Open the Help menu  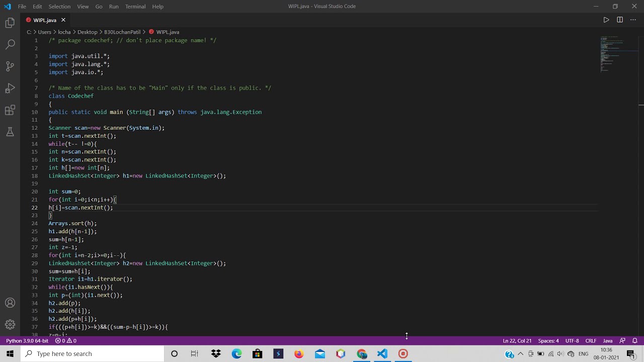(x=157, y=7)
